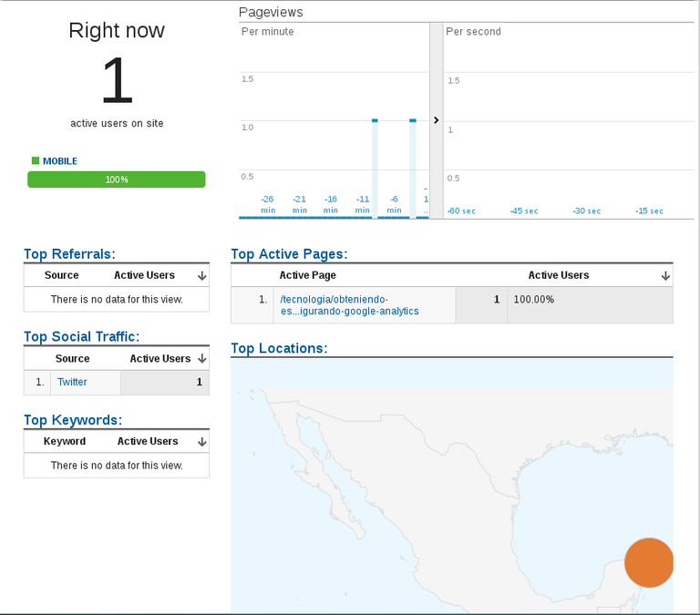Click the Active Users header in Top Active Pages

(559, 275)
